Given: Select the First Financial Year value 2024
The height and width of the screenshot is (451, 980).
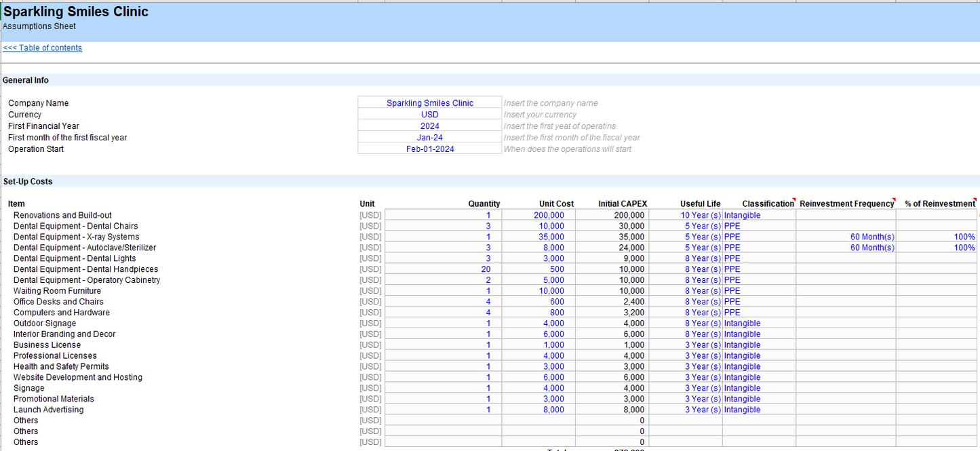Looking at the screenshot, I should pyautogui.click(x=429, y=126).
